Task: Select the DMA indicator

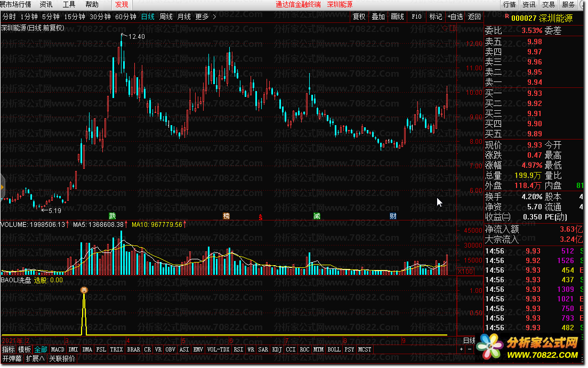Action: tap(87, 349)
